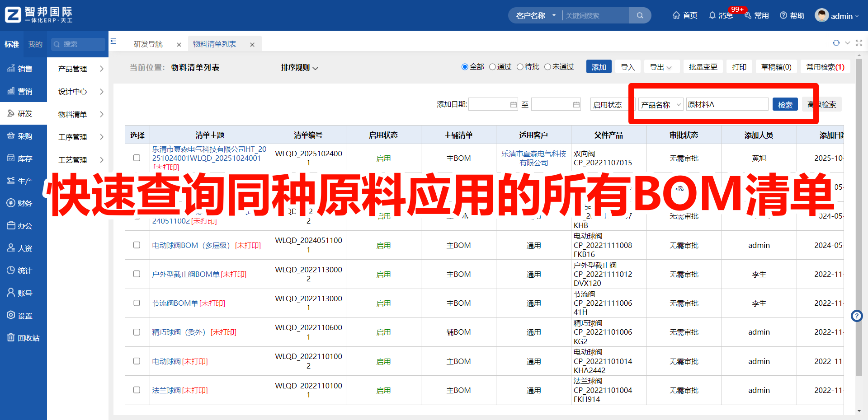The width and height of the screenshot is (868, 420).
Task: Check the row checkbox for 节流阀BOM单
Action: coord(137,303)
